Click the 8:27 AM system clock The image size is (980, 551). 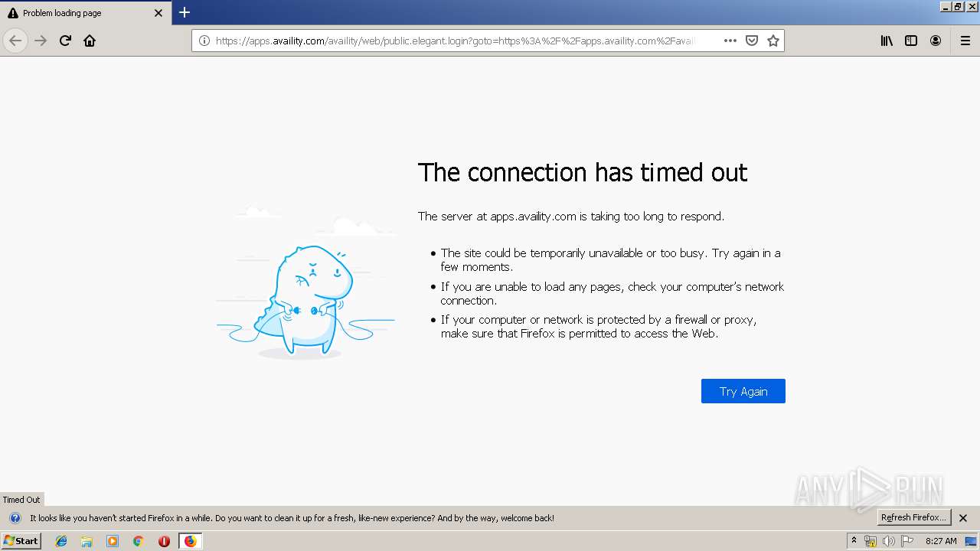tap(941, 541)
